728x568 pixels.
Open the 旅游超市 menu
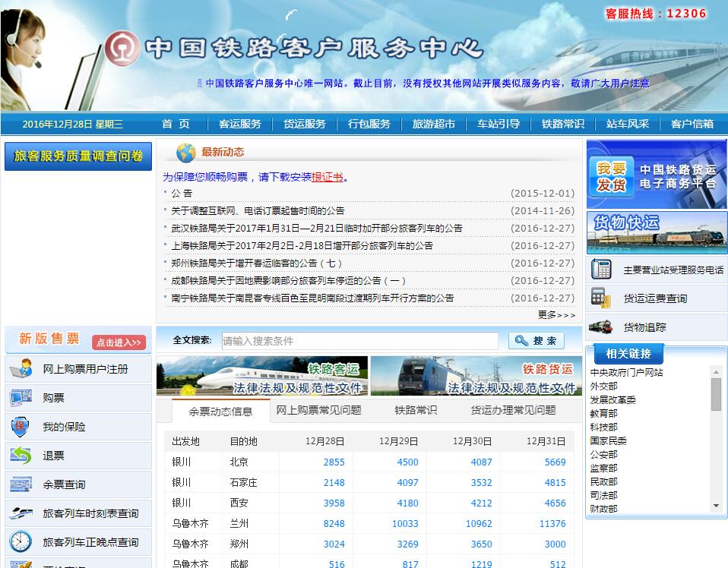click(434, 124)
